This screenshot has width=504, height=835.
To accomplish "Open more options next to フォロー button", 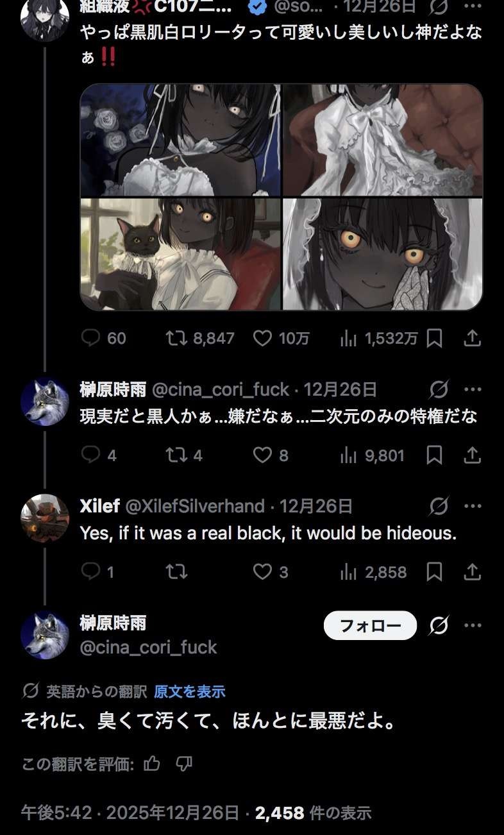I will (473, 625).
